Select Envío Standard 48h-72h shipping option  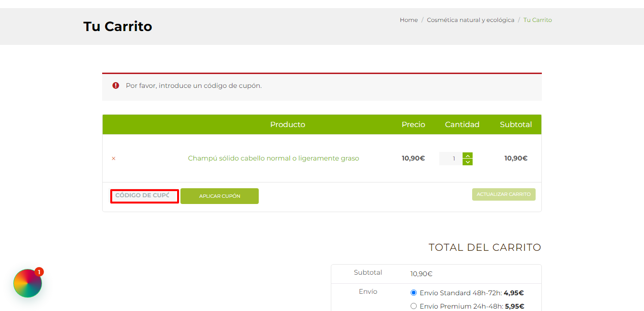413,293
